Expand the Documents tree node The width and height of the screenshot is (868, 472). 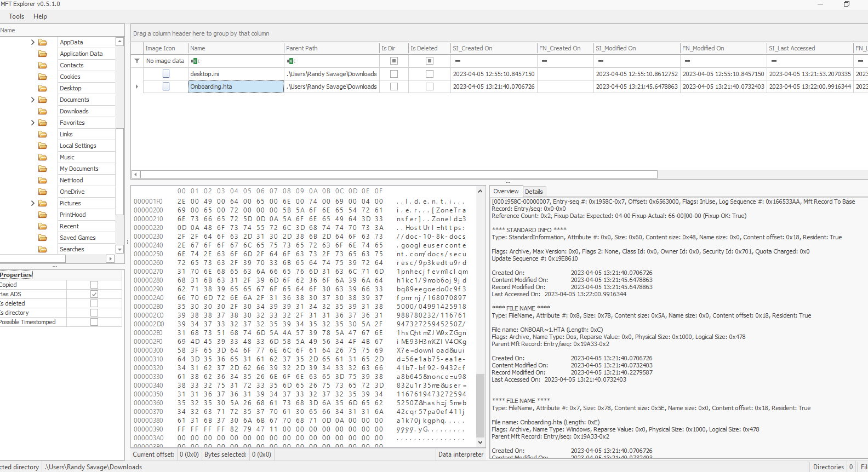point(33,100)
